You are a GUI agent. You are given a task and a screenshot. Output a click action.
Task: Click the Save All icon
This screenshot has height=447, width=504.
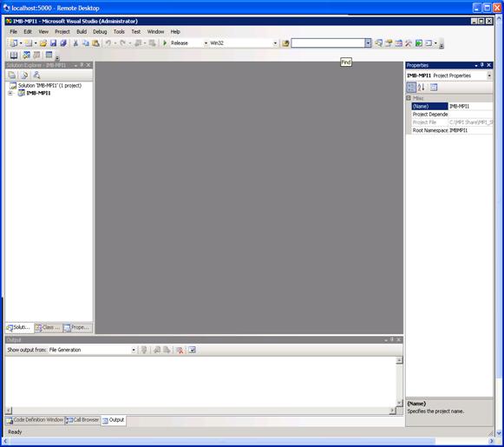click(63, 43)
